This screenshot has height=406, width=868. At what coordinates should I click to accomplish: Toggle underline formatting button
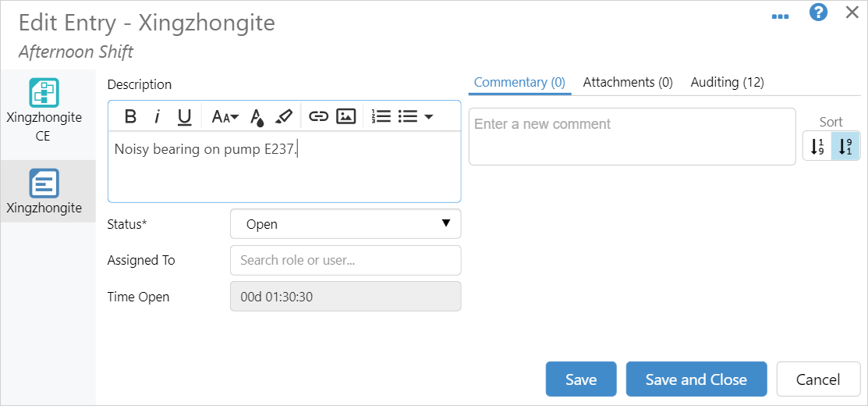(184, 116)
